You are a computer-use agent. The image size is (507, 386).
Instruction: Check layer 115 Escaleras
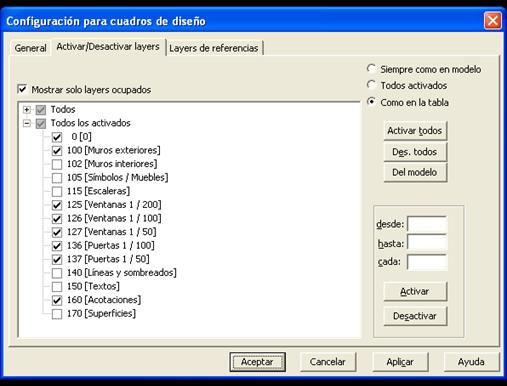57,192
